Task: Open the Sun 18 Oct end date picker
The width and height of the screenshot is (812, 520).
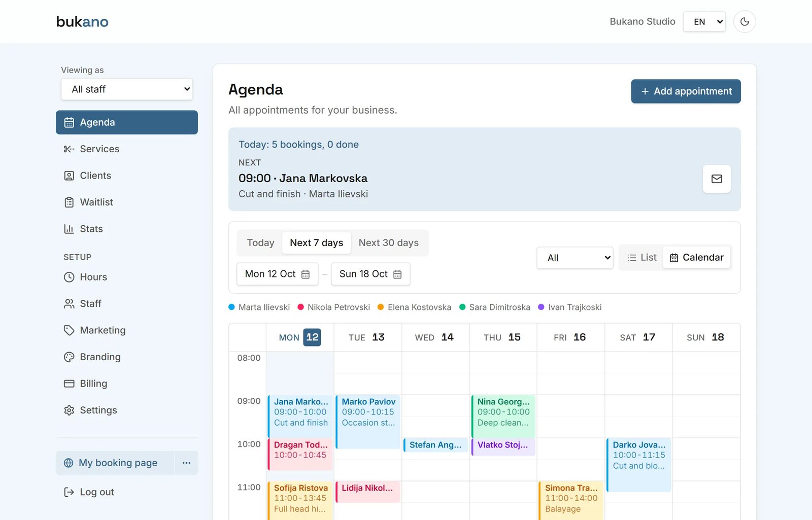Action: pos(370,274)
